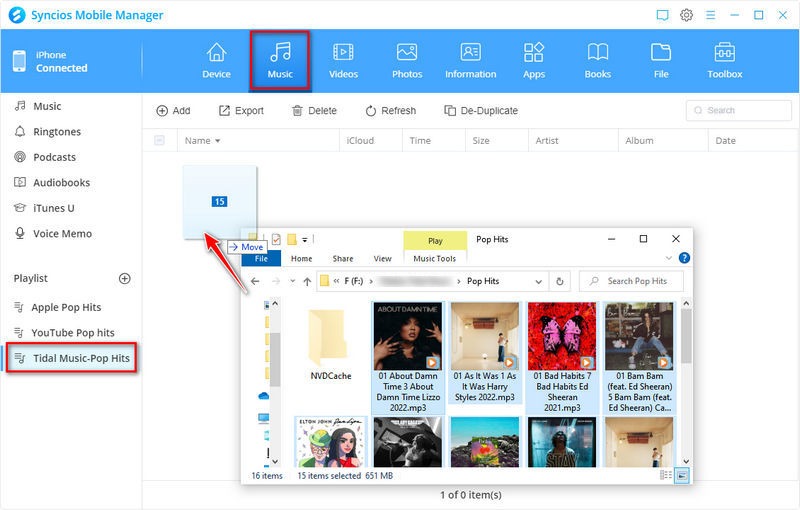Open the Books section

[x=597, y=61]
